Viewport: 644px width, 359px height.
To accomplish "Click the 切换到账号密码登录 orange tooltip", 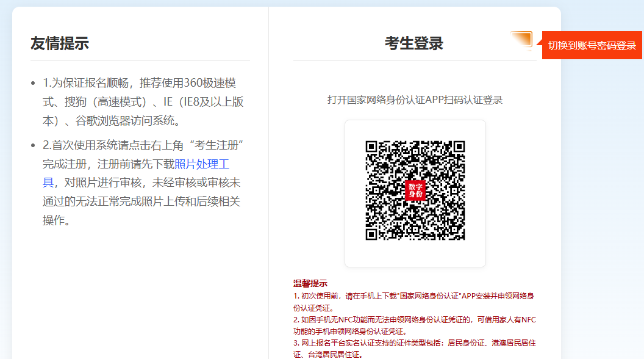I will pyautogui.click(x=592, y=46).
